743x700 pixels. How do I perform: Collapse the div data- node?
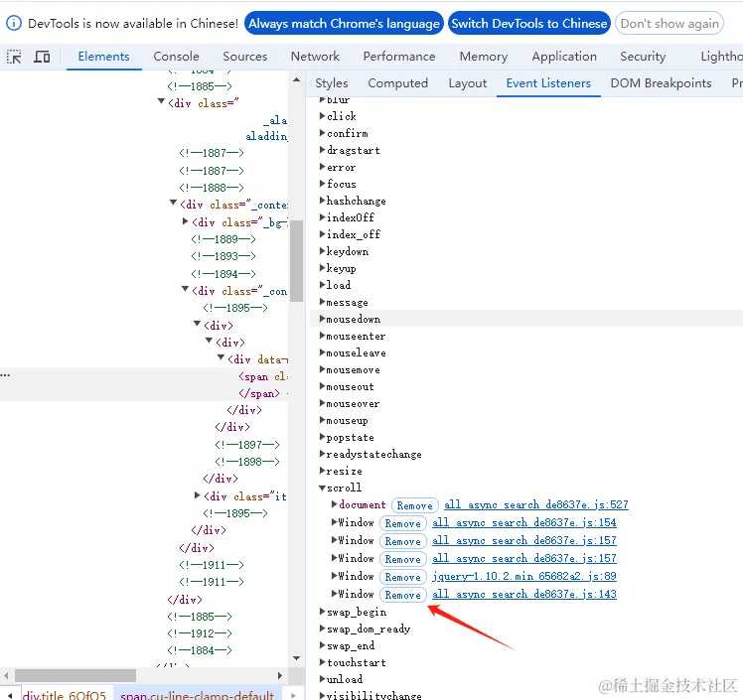pos(221,358)
